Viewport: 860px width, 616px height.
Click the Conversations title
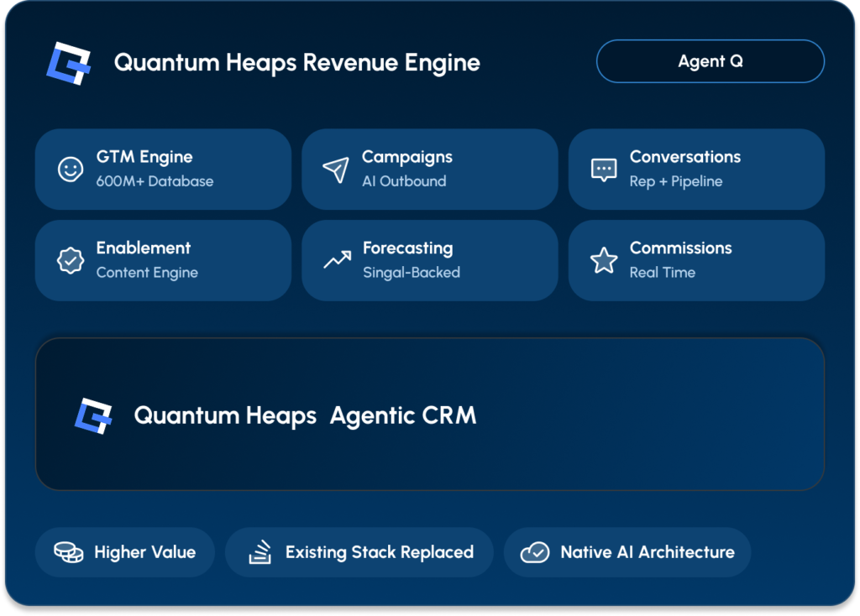(x=685, y=157)
